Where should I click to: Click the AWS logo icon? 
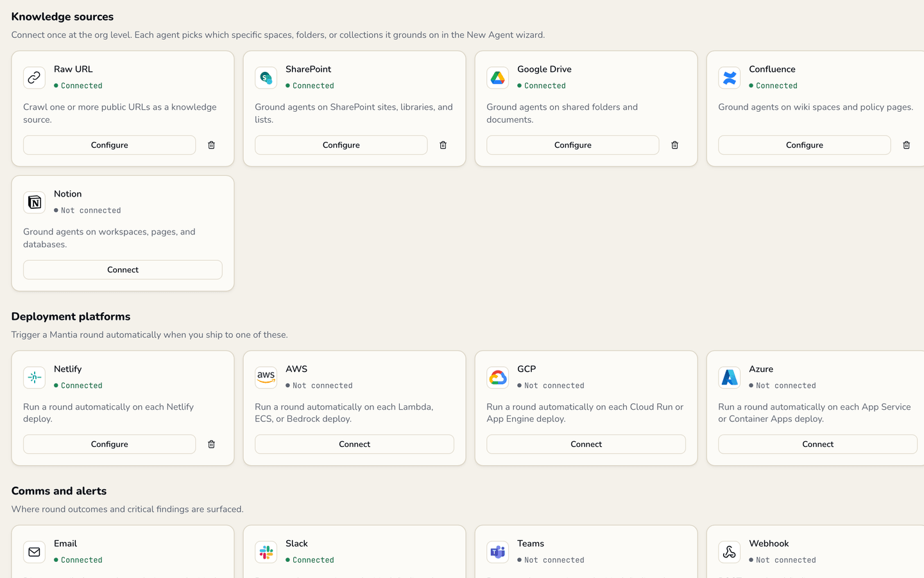[x=266, y=378]
